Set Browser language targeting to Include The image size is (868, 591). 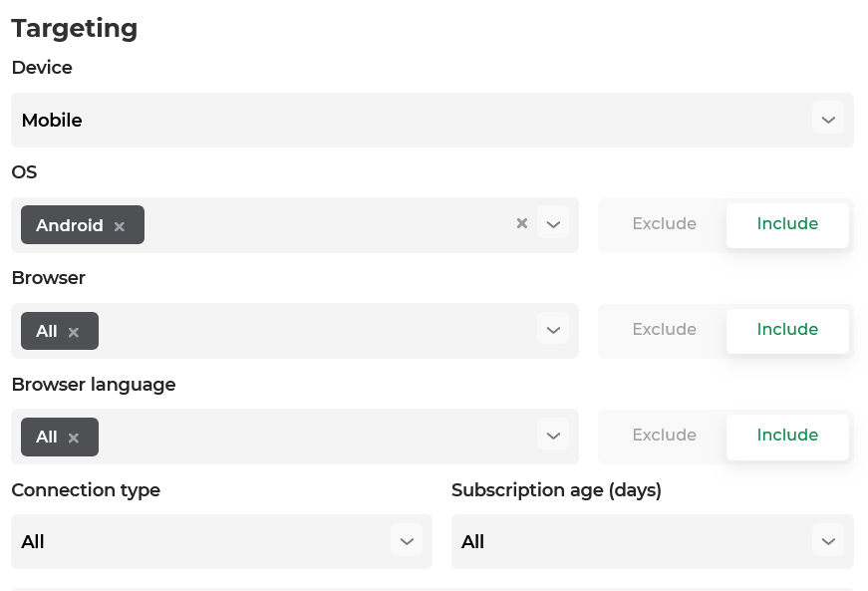click(787, 436)
